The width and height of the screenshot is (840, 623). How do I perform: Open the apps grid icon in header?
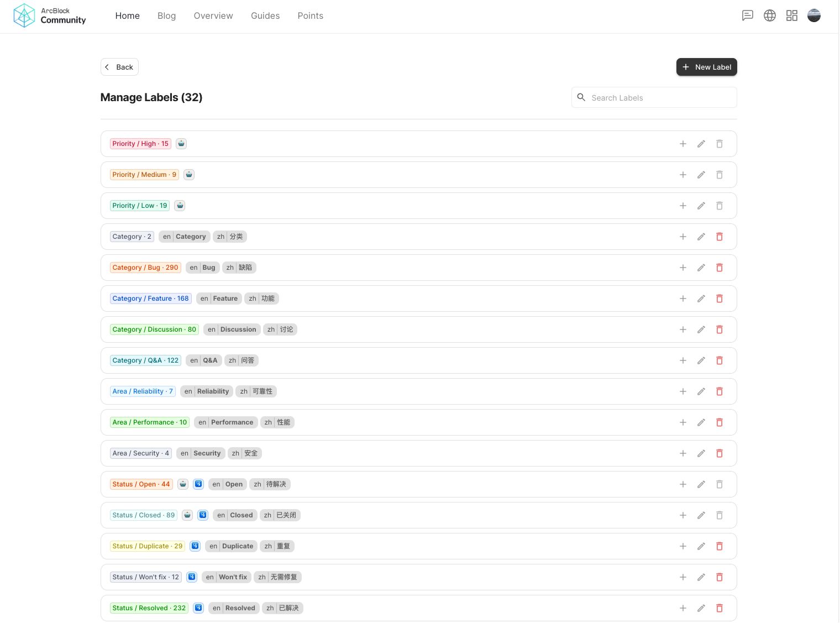tap(791, 15)
